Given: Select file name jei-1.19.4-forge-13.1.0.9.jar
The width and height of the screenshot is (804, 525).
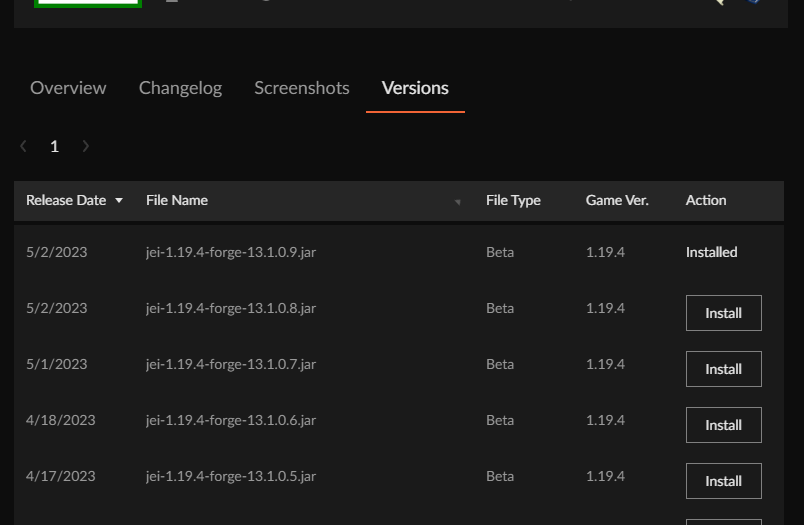Looking at the screenshot, I should [231, 252].
